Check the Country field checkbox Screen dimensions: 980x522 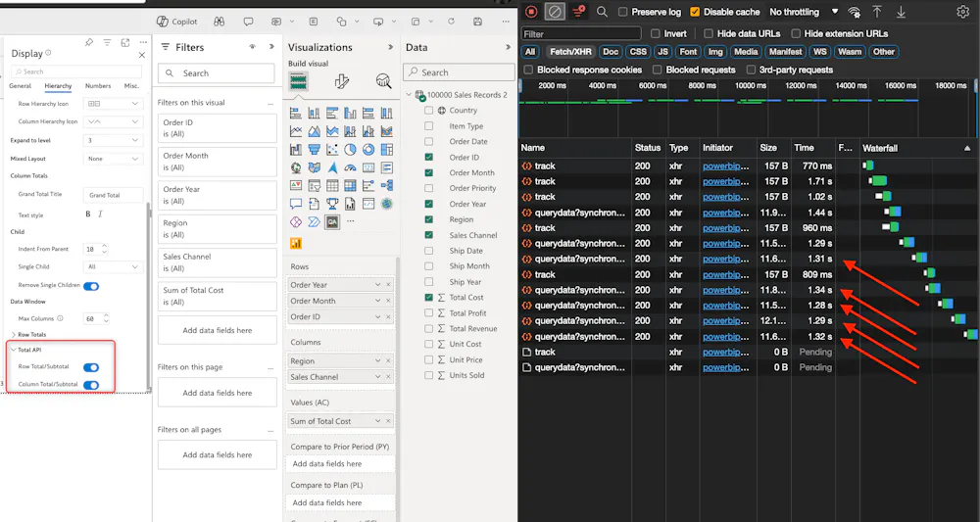click(429, 111)
